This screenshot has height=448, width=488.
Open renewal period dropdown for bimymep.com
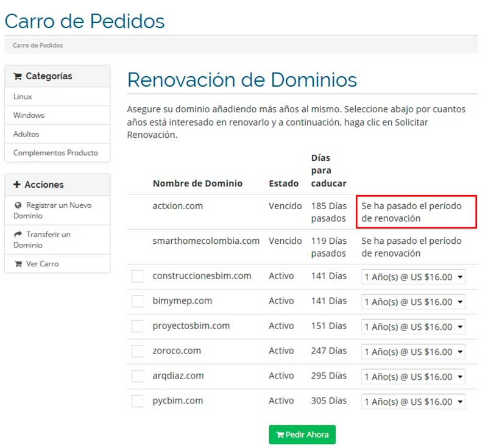[x=413, y=302]
